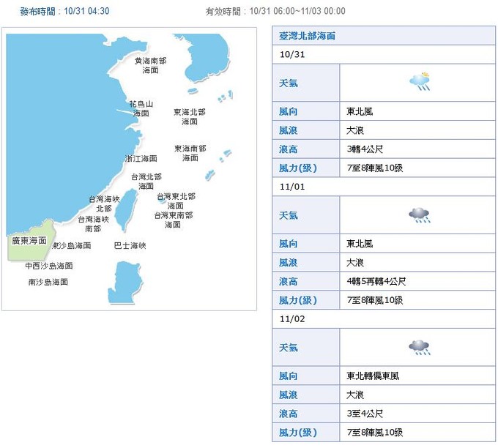Image resolution: width=498 pixels, height=448 pixels.
Task: Select 台灣東南部海面 region on the map
Action: point(174,220)
